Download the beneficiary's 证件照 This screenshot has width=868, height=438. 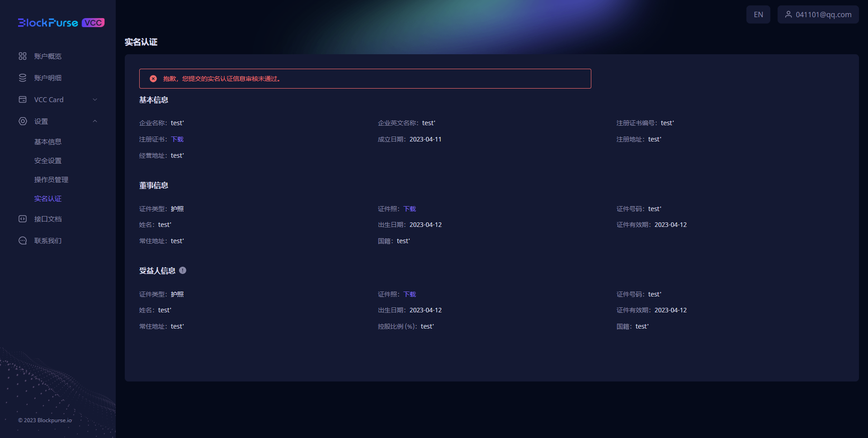pos(410,294)
